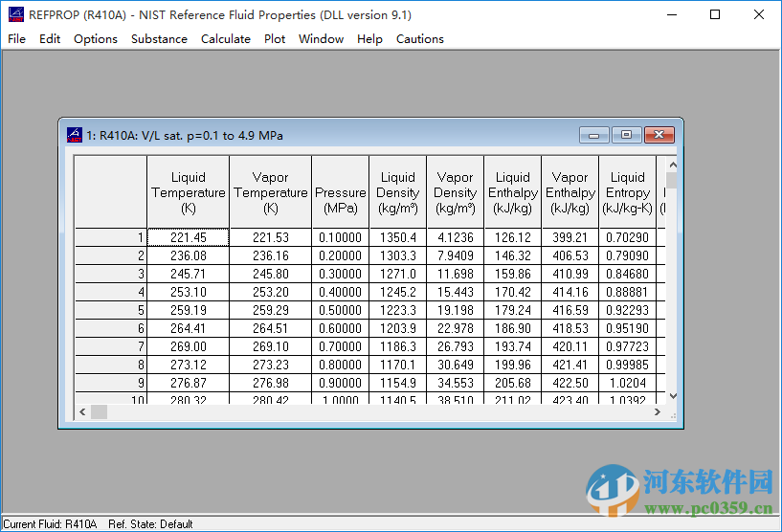The width and height of the screenshot is (782, 532).
Task: Close the R410A saturation table window
Action: (659, 135)
